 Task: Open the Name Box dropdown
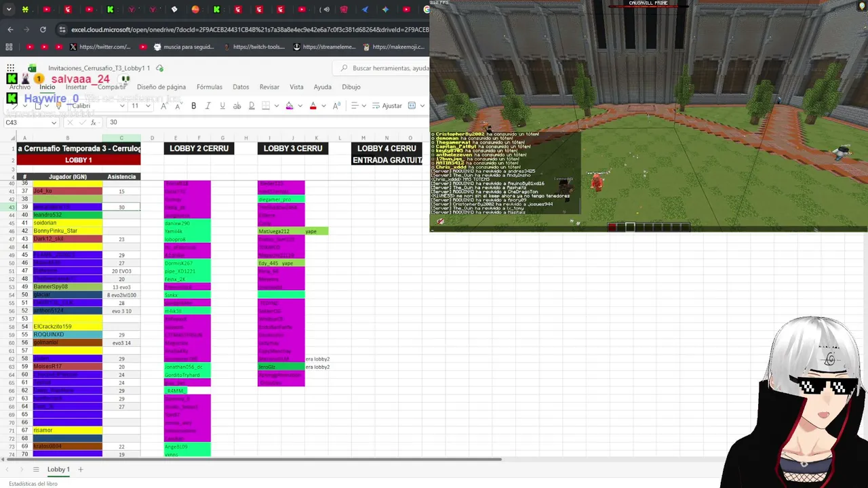point(54,123)
